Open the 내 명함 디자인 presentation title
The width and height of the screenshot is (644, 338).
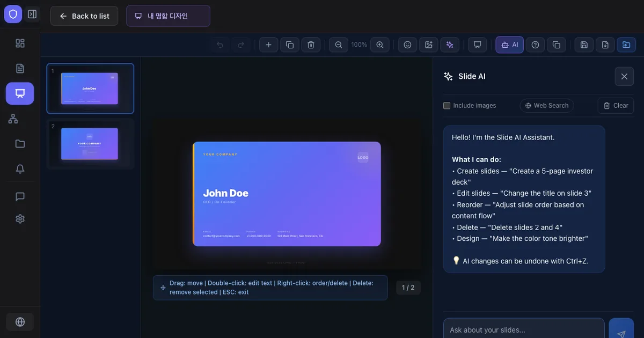pyautogui.click(x=168, y=16)
